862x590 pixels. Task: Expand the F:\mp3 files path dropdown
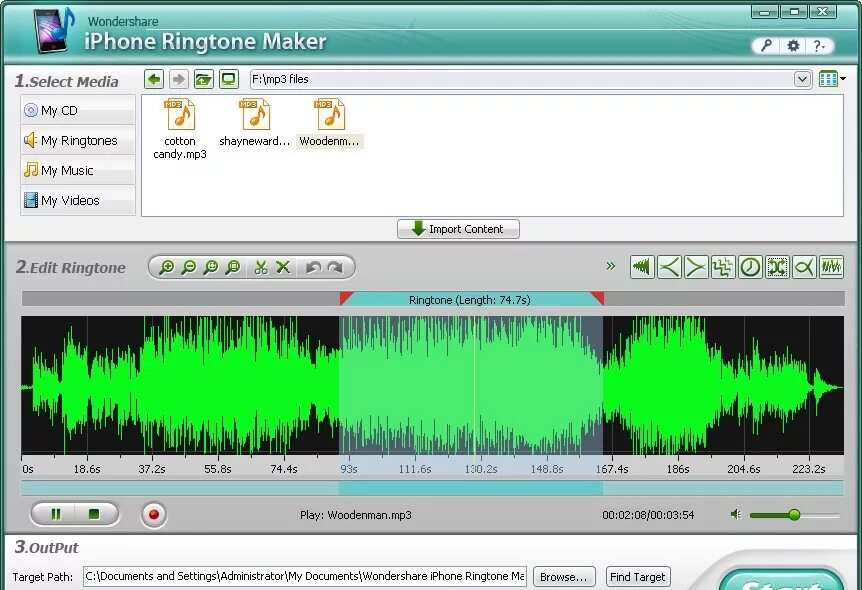pos(802,79)
